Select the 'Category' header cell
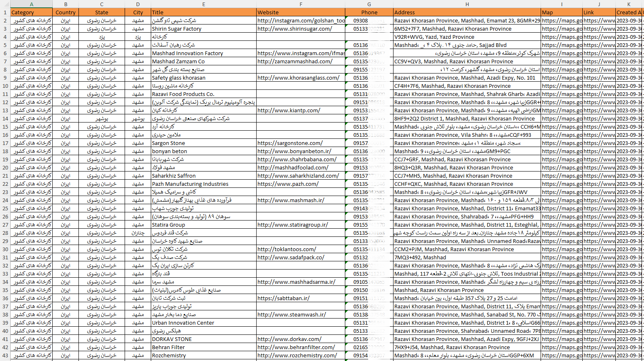Screen dimensions: 644x361 [31, 12]
